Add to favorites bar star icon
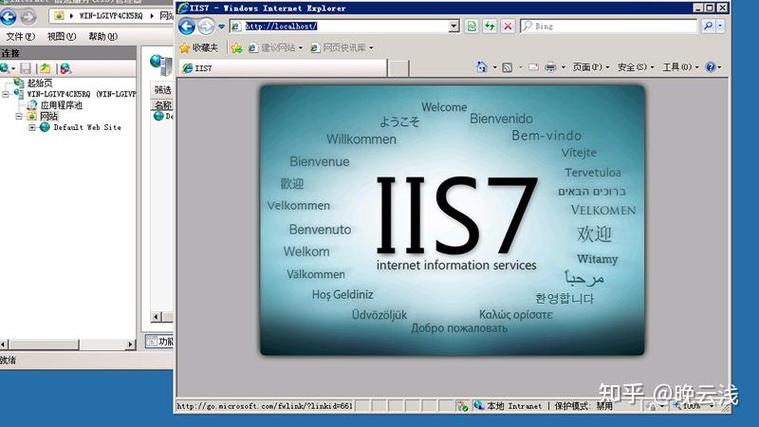 click(x=236, y=48)
